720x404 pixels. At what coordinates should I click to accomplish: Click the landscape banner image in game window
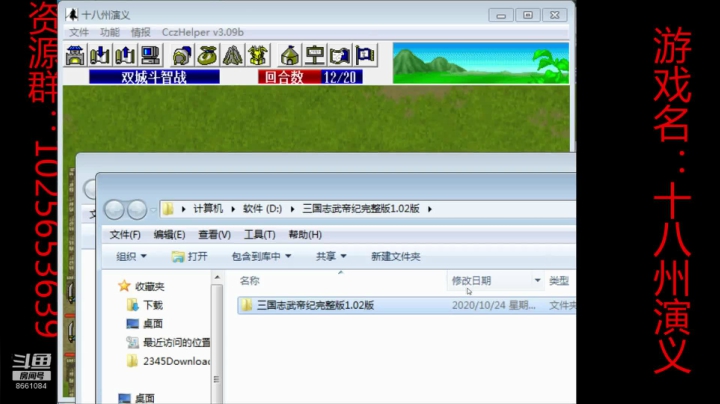click(481, 63)
